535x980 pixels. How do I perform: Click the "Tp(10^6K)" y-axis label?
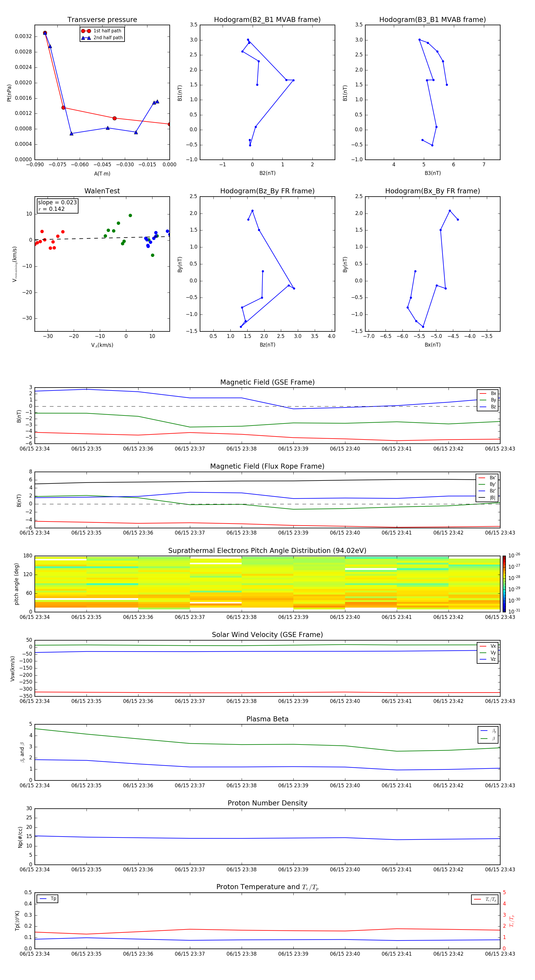(17, 921)
